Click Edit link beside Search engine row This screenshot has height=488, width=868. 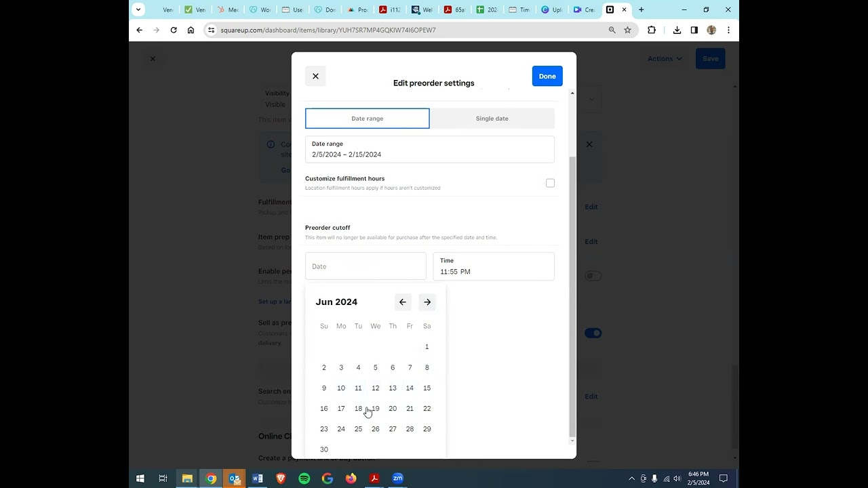click(x=591, y=396)
